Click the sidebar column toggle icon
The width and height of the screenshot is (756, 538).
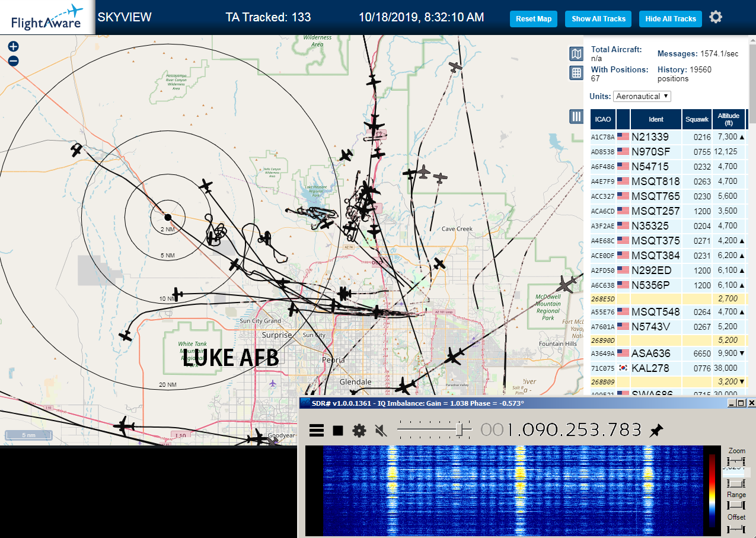[576, 116]
